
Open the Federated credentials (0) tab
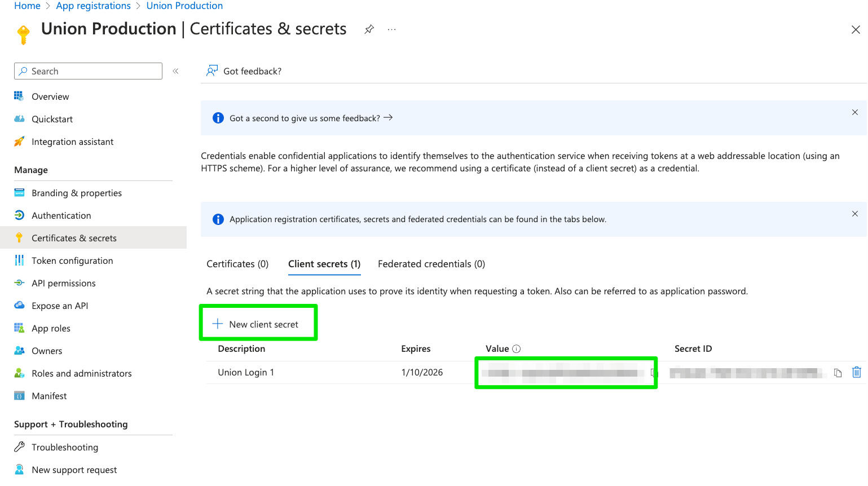tap(431, 264)
